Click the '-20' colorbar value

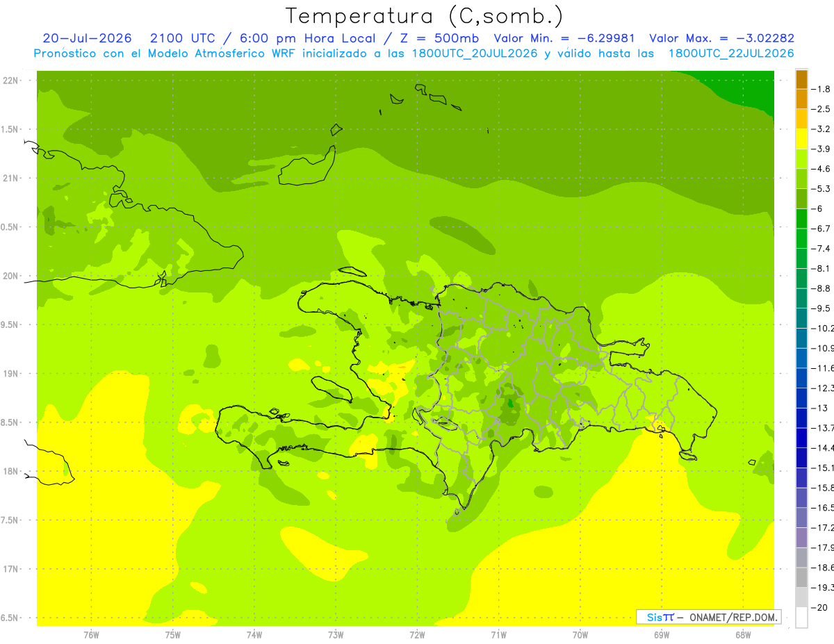coord(820,607)
